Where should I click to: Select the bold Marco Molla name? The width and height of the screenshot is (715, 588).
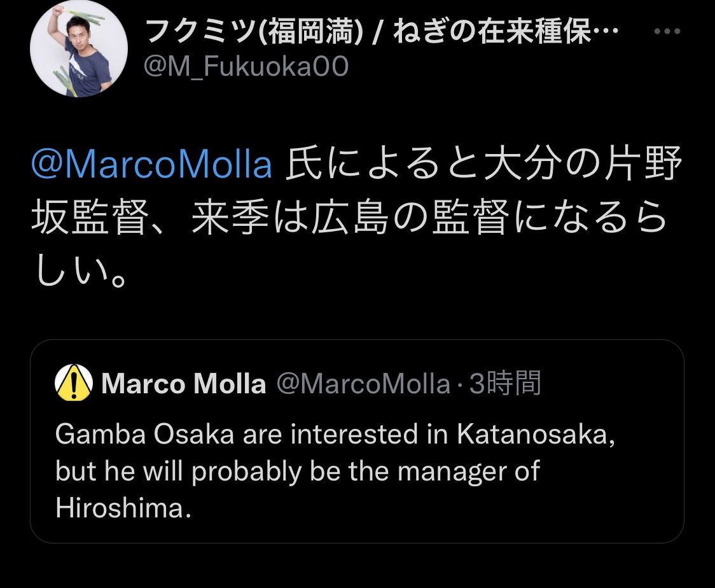pos(184,384)
